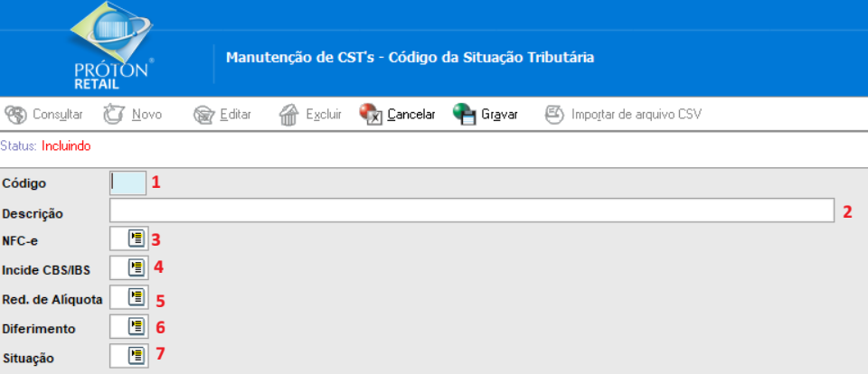
Task: Click the Manutenção de CST's page title
Action: pos(410,57)
